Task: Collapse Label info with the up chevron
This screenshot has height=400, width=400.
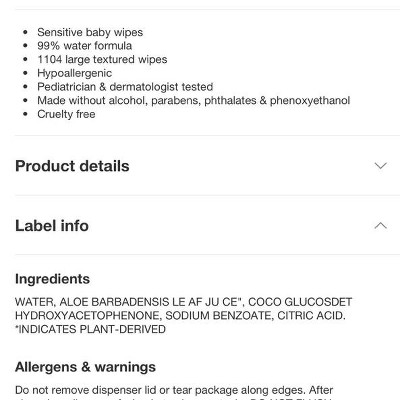Action: point(380,226)
